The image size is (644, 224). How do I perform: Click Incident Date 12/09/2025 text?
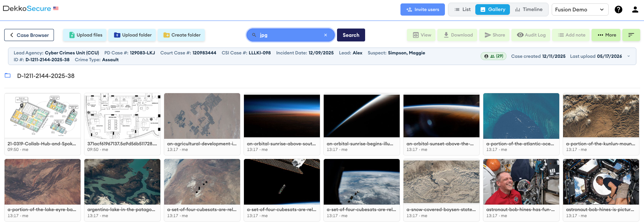[305, 53]
